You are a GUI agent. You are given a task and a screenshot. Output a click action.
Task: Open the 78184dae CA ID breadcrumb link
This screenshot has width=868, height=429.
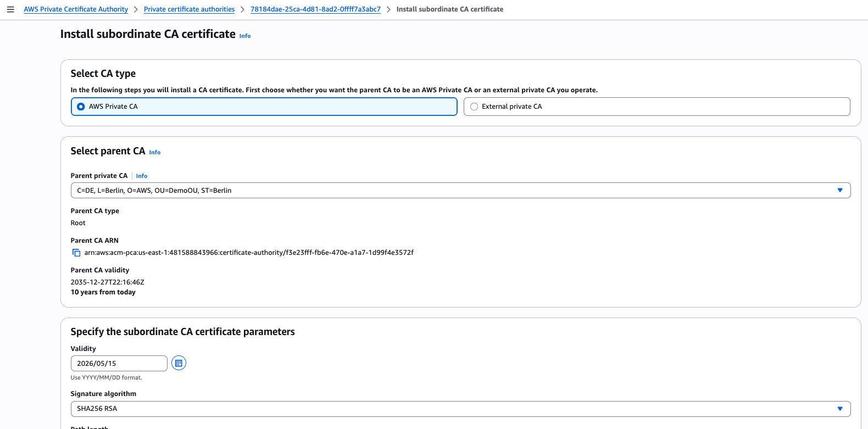tap(315, 9)
